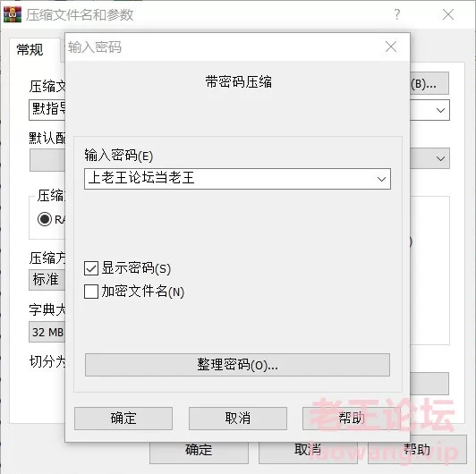Select the RAR format radio button

coord(45,219)
